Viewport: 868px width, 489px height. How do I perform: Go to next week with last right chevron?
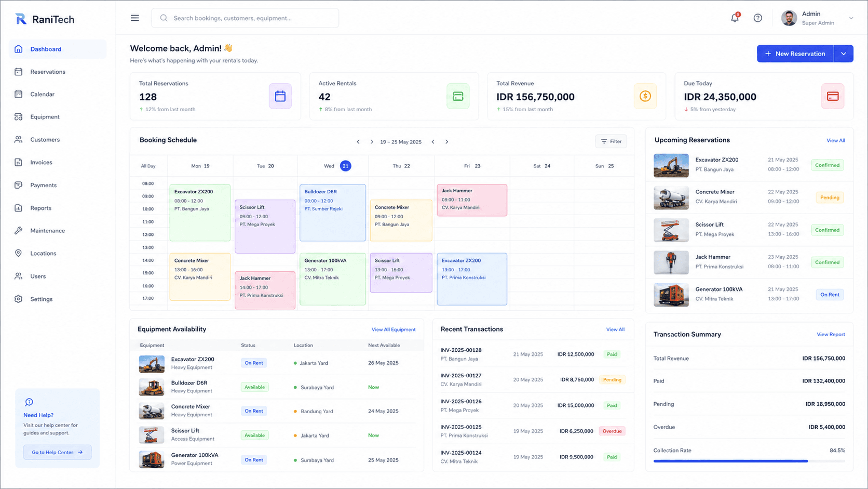point(446,142)
